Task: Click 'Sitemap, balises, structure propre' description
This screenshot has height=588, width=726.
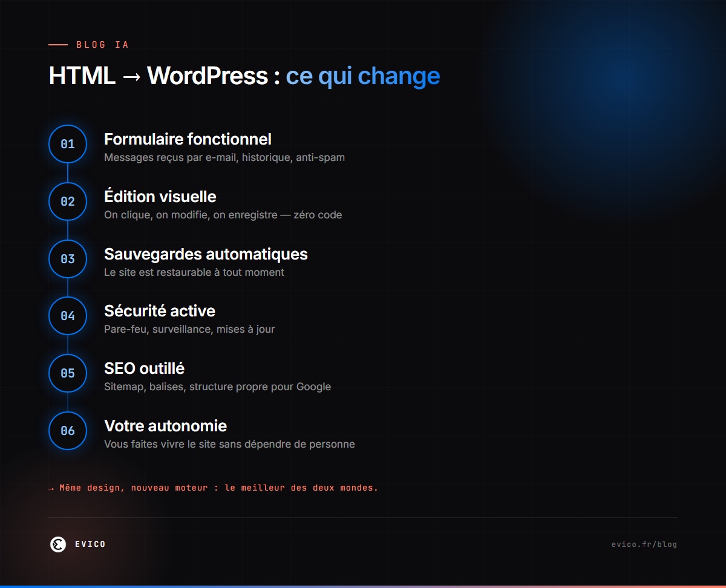Action: pyautogui.click(x=218, y=387)
